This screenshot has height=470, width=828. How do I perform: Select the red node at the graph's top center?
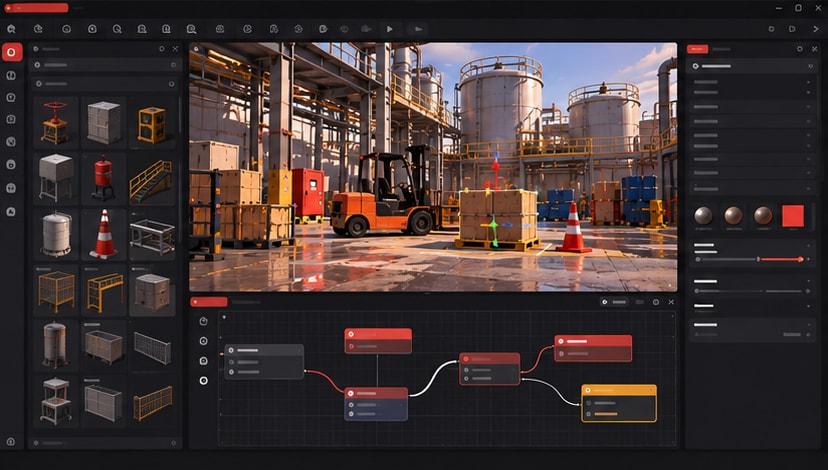click(378, 341)
